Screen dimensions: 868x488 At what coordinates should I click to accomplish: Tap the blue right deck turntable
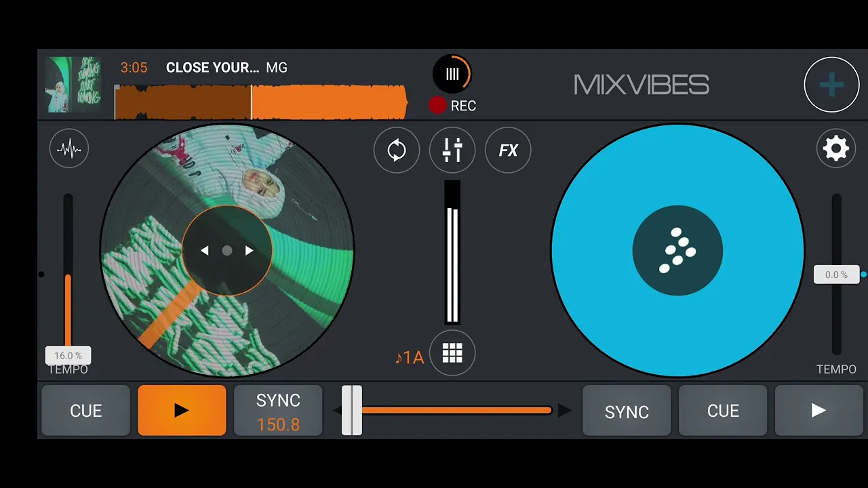pos(677,250)
